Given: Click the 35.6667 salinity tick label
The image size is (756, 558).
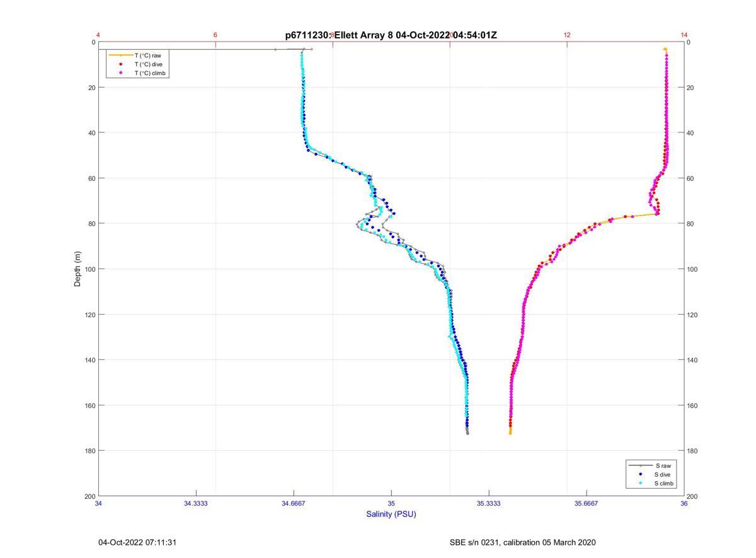Looking at the screenshot, I should (587, 504).
